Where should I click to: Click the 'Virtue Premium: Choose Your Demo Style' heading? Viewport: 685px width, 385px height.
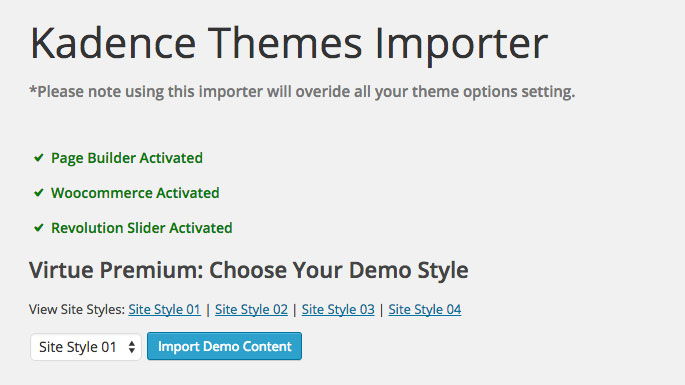pyautogui.click(x=249, y=270)
